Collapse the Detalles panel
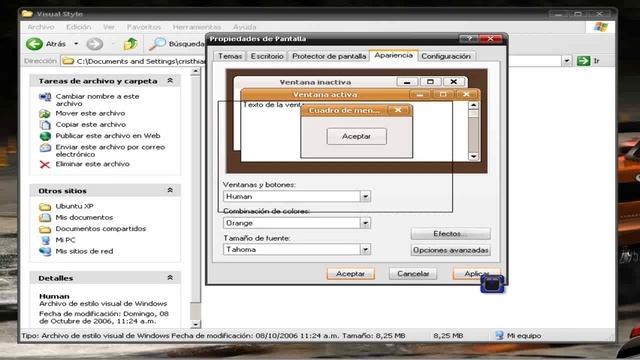 pos(170,278)
